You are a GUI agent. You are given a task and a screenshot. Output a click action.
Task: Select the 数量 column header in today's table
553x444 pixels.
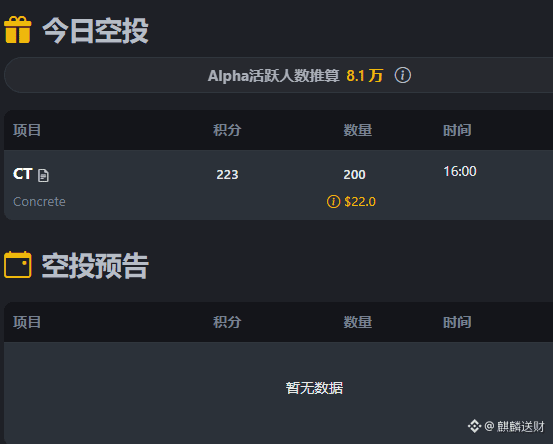tap(358, 130)
